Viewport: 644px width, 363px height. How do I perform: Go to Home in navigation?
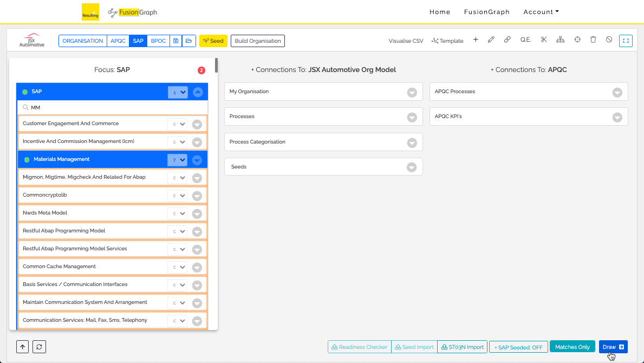click(x=440, y=12)
